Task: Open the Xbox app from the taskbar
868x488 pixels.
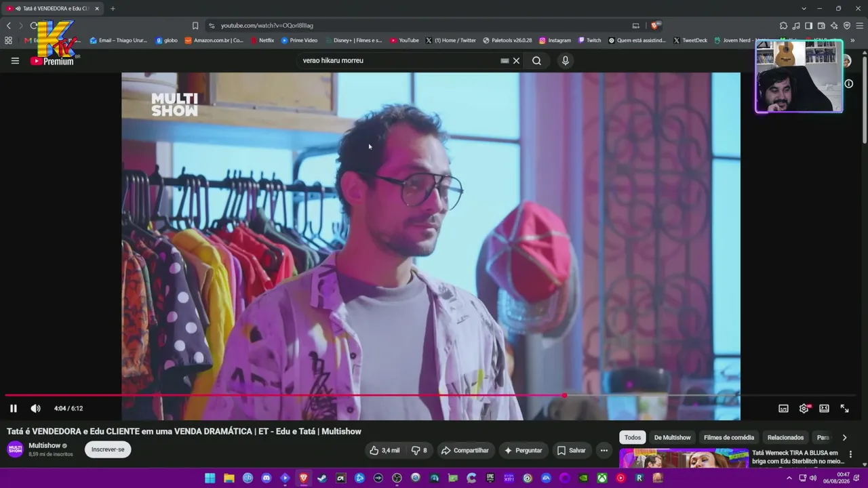Action: coord(601,479)
